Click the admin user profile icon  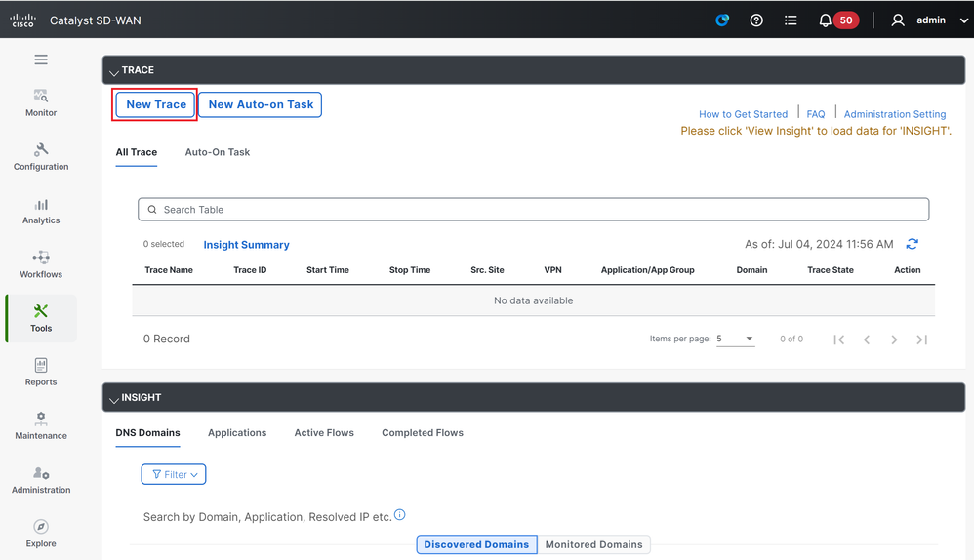898,20
